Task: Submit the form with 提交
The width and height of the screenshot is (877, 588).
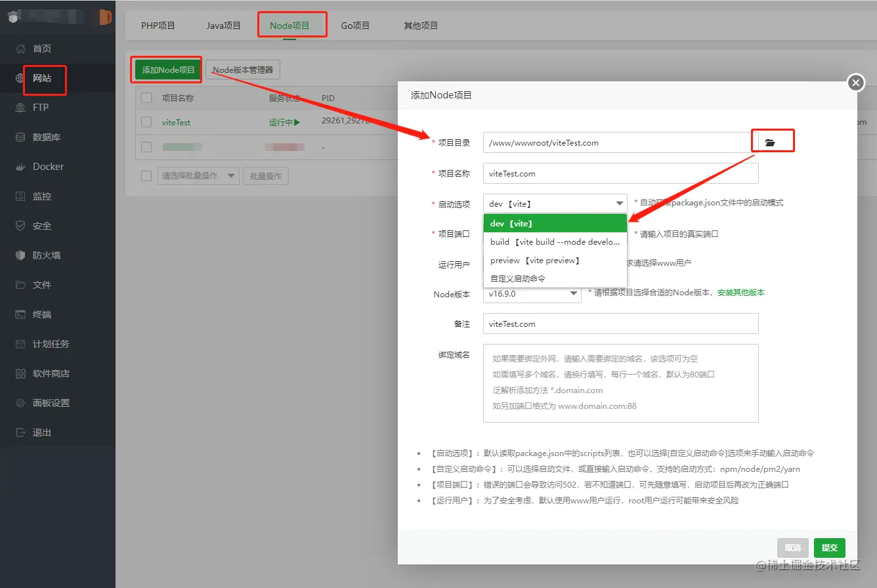Action: pos(830,548)
